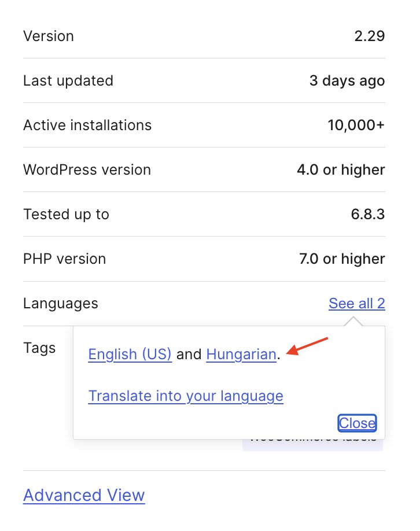Viewport: 420px width, 531px height.
Task: Close the languages popup
Action: coord(357,423)
